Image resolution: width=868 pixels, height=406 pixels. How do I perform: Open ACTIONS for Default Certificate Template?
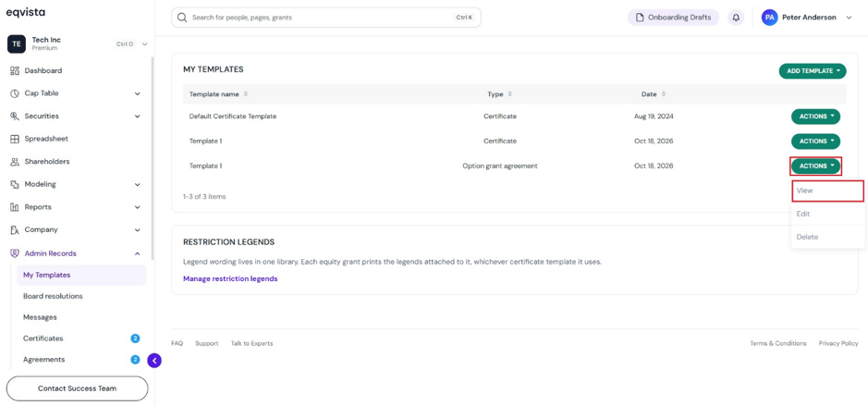(816, 117)
